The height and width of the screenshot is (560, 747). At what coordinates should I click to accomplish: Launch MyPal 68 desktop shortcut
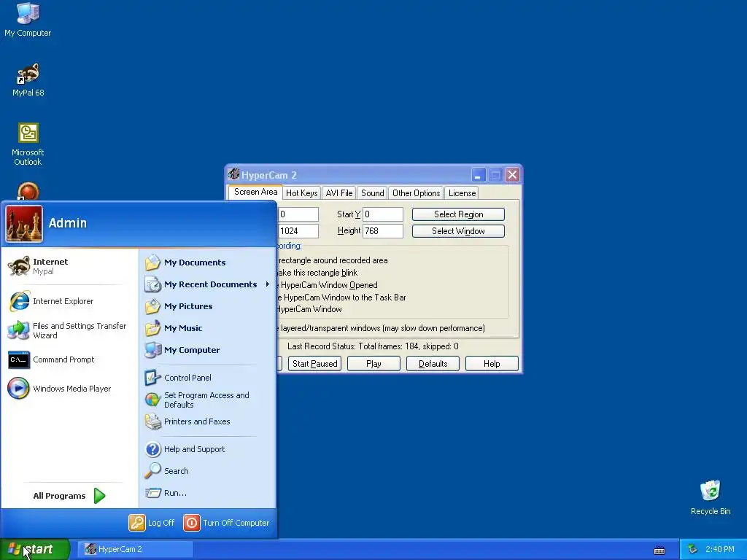tap(28, 80)
